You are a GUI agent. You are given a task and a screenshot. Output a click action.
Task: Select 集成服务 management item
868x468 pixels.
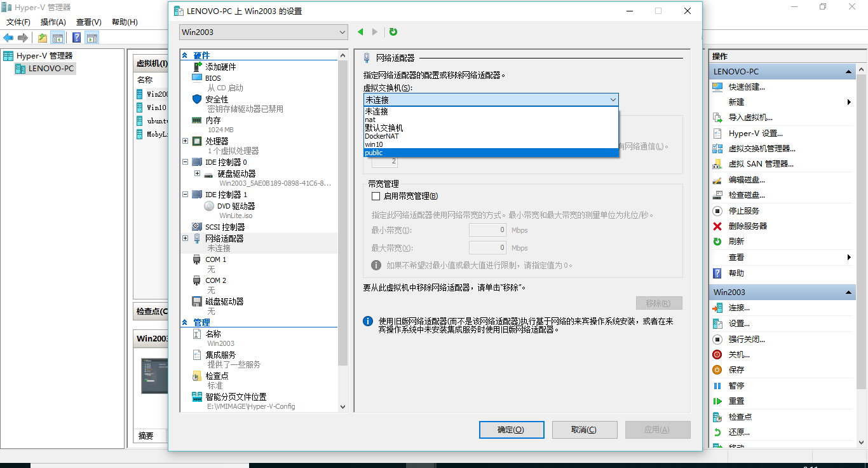pos(220,355)
